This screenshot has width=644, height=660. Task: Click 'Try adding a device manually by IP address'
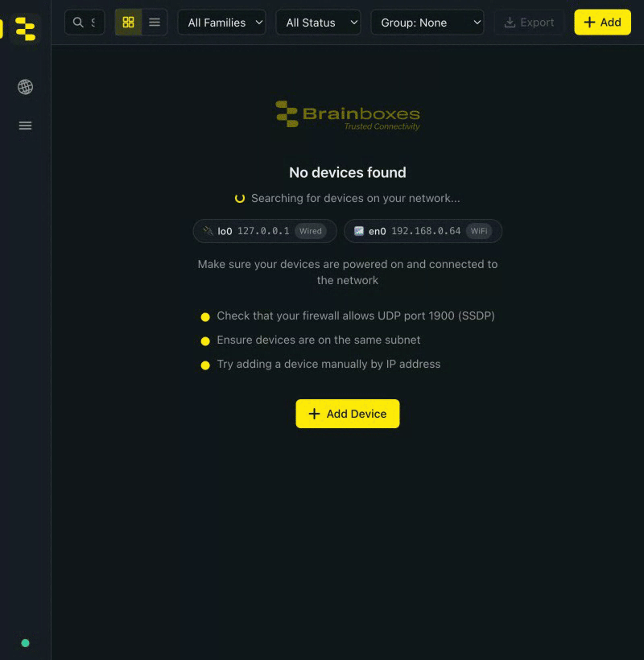click(328, 364)
